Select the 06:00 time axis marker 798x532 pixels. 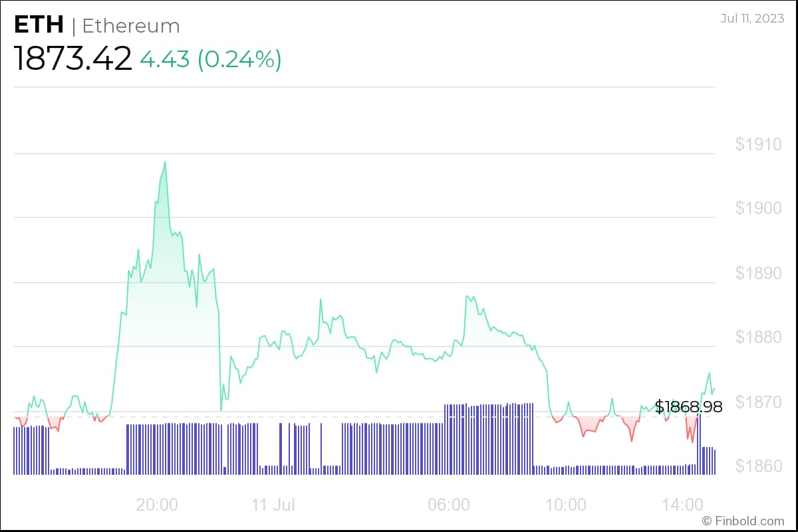coord(449,505)
